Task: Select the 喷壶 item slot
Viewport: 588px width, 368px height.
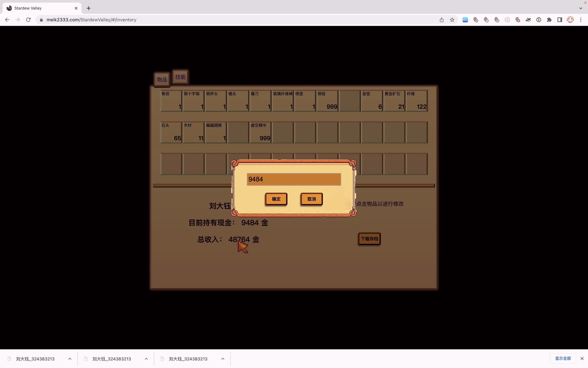Action: (x=305, y=101)
